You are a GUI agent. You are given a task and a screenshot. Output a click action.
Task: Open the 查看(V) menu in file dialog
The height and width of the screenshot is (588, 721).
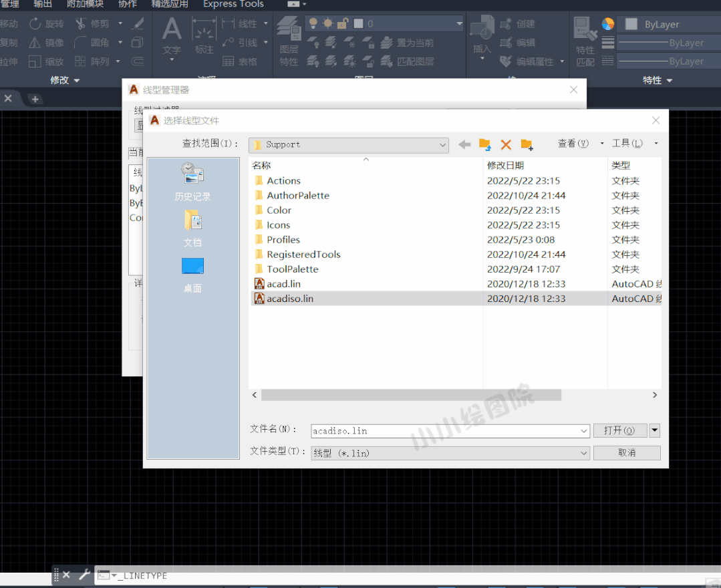[573, 144]
